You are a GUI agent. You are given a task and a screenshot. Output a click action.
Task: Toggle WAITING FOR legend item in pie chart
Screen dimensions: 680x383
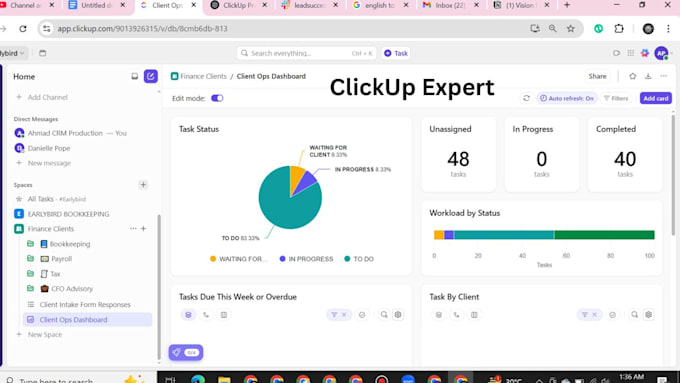[x=238, y=259]
